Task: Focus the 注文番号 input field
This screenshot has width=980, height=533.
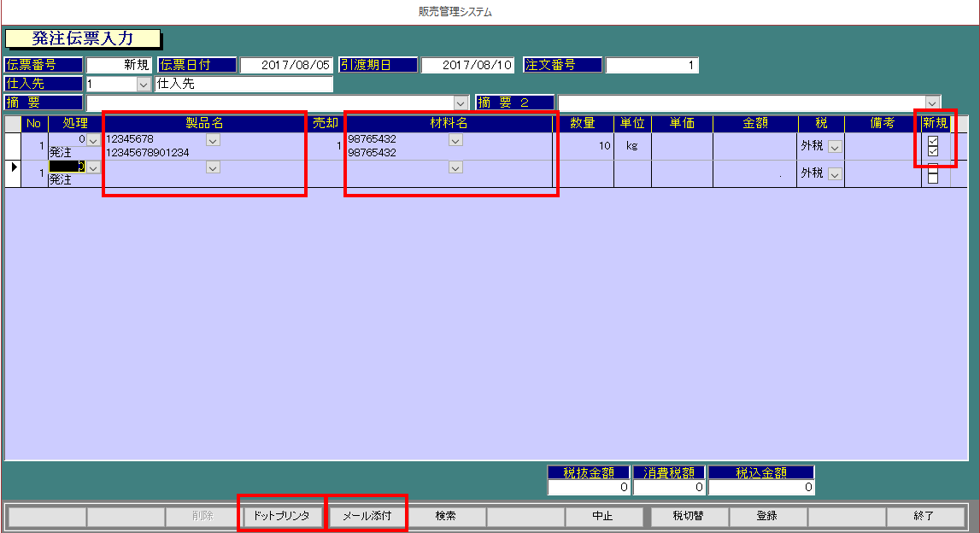Action: 652,65
